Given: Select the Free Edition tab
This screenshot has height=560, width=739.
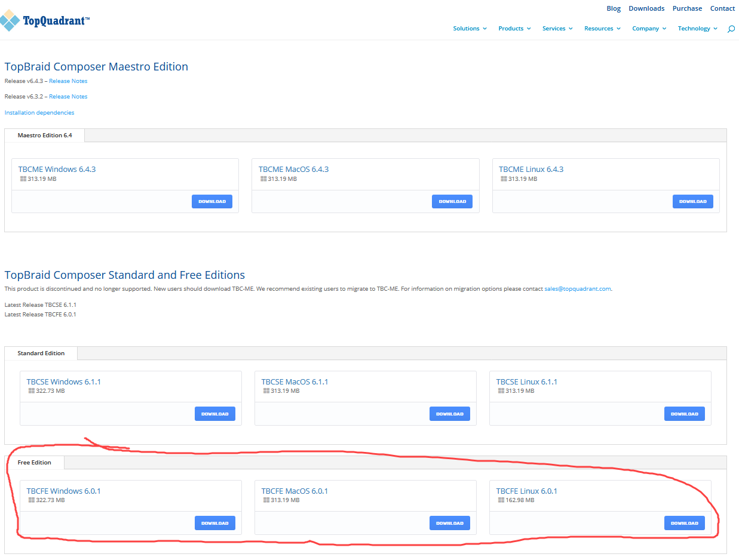Looking at the screenshot, I should point(35,463).
